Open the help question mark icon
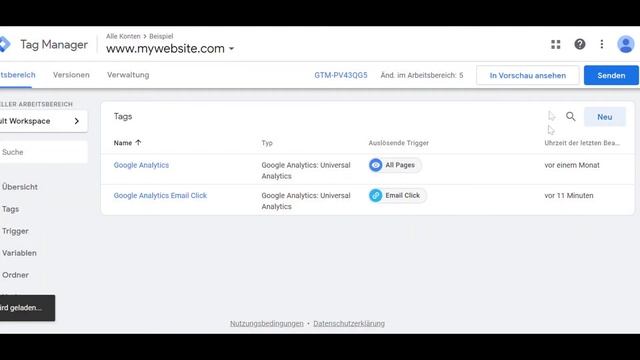Image resolution: width=640 pixels, height=360 pixels. click(580, 44)
